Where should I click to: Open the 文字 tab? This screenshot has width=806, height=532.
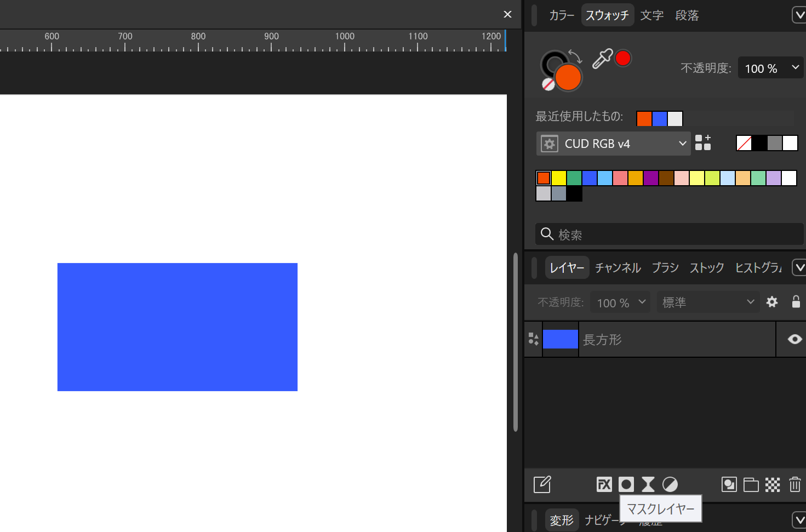tap(651, 15)
